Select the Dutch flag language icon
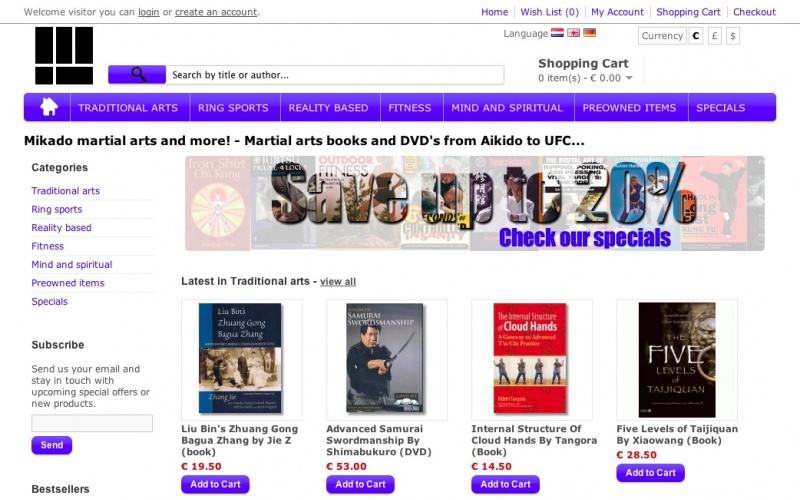This screenshot has width=800, height=500. click(557, 33)
